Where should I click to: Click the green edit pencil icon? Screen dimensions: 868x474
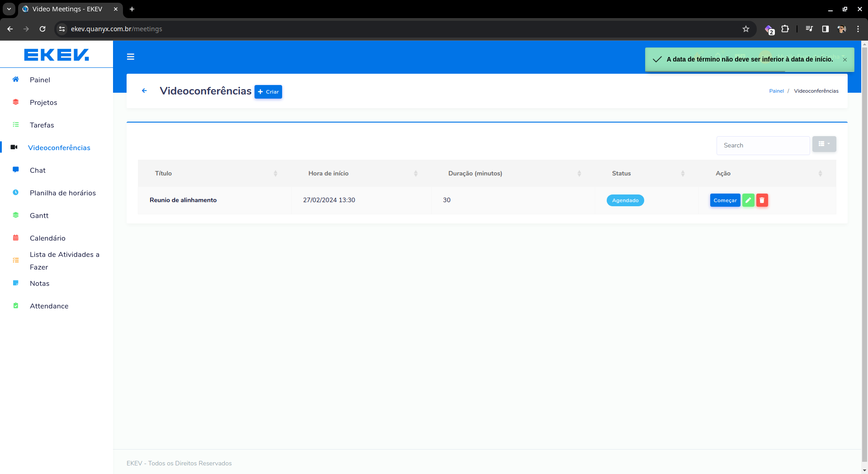click(748, 200)
